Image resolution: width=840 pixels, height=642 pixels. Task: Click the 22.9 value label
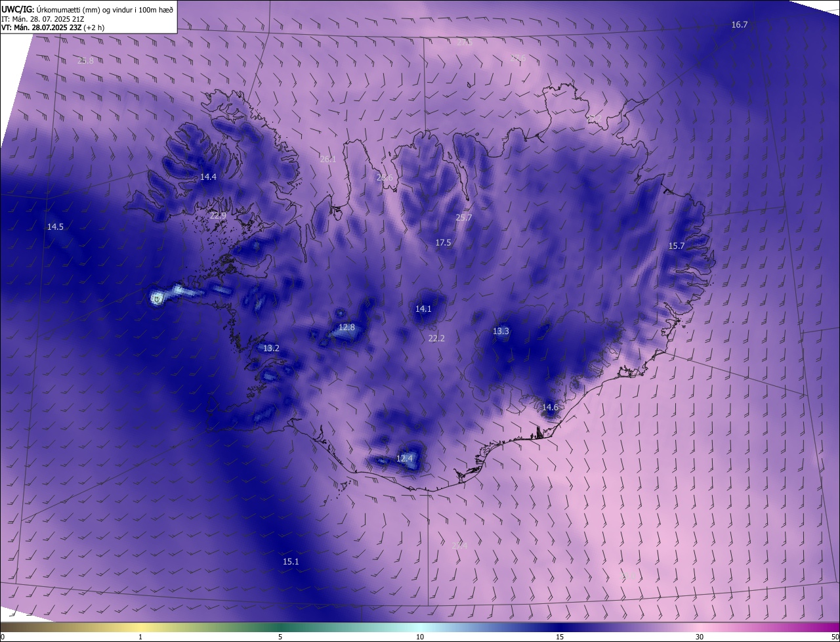coord(218,216)
